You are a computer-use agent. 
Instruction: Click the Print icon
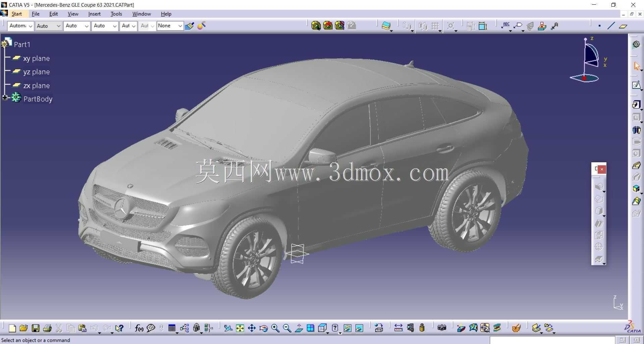click(47, 328)
